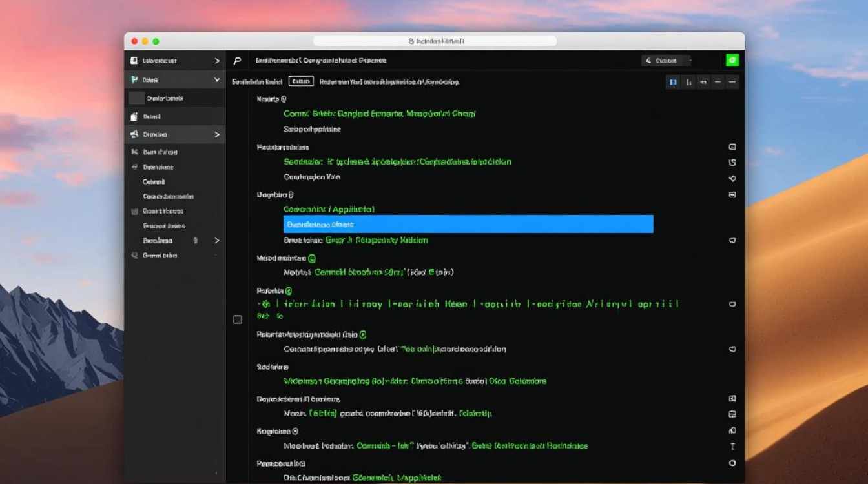Toggle the circle icon on last row's right
This screenshot has width=868, height=484.
click(732, 463)
